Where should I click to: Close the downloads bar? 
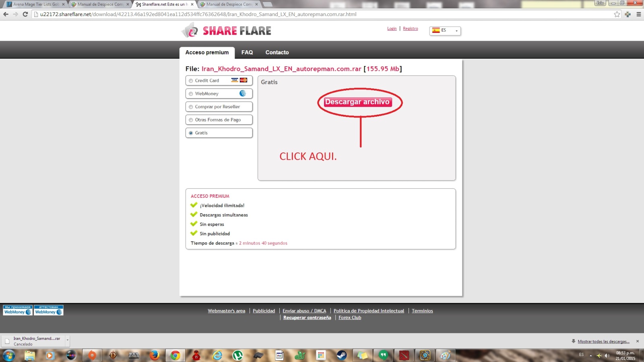point(638,341)
